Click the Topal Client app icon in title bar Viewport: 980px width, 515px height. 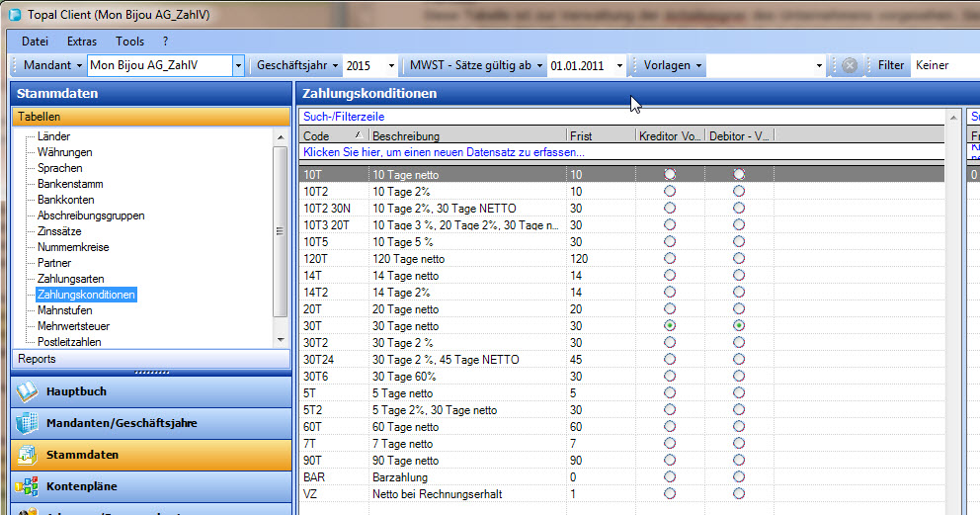point(14,16)
